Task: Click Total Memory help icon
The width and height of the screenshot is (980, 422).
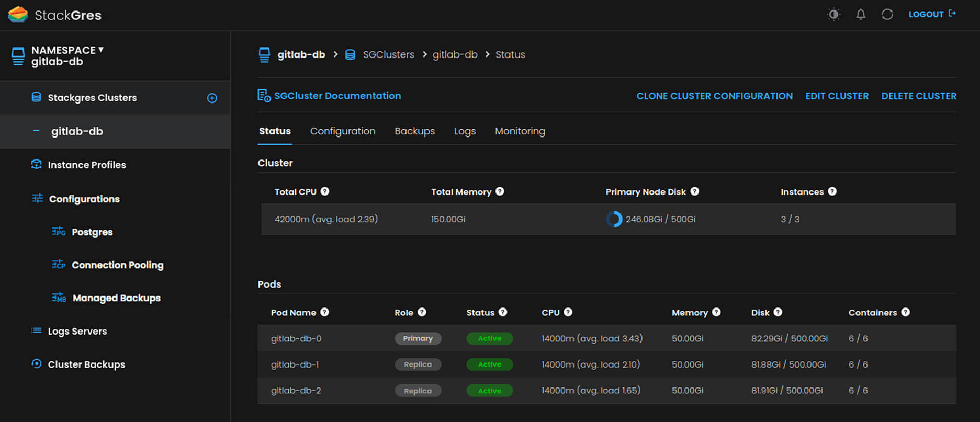Action: point(500,191)
